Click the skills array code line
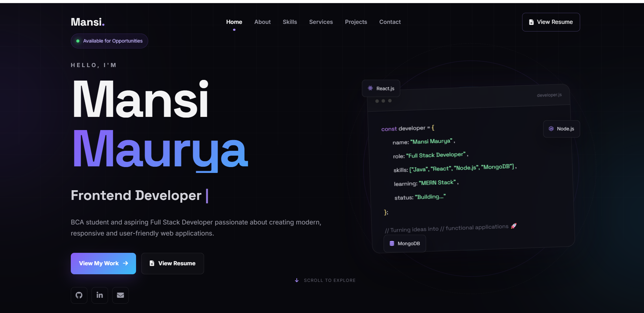644x313 pixels. (x=455, y=168)
